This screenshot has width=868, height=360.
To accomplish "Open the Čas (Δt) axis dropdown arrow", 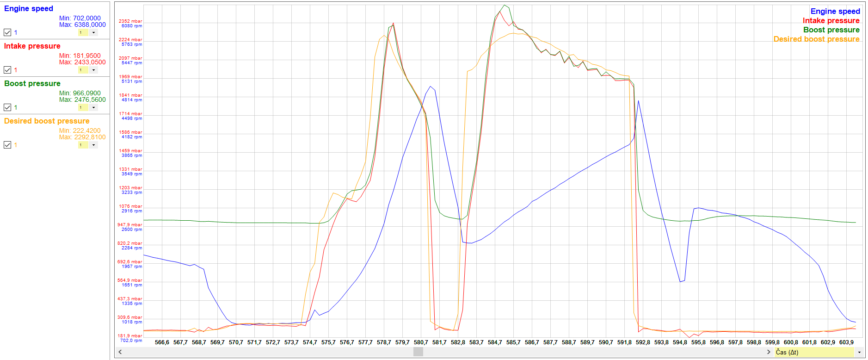I will [x=859, y=352].
